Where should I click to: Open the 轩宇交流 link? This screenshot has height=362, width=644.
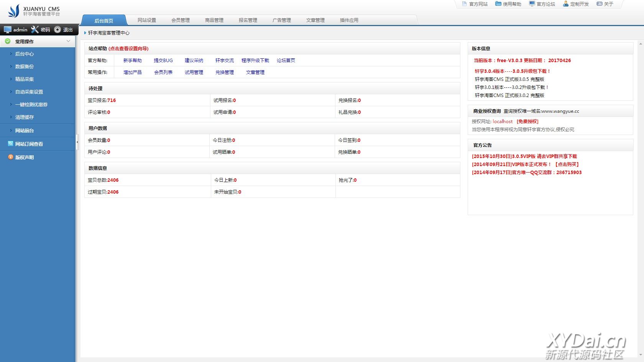pos(225,61)
